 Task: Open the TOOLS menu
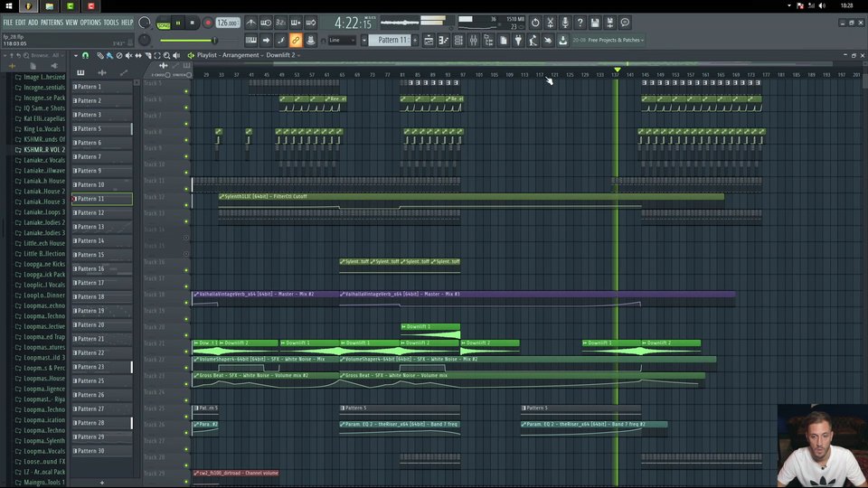(110, 23)
